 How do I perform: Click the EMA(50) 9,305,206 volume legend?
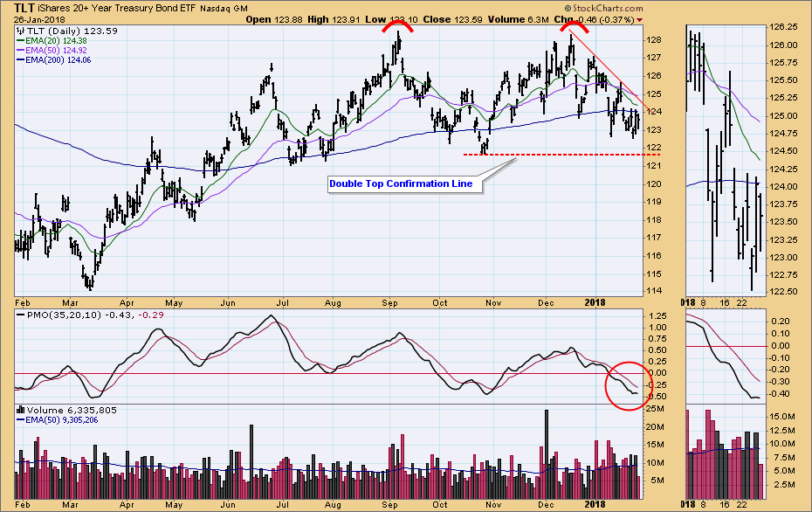pyautogui.click(x=62, y=419)
